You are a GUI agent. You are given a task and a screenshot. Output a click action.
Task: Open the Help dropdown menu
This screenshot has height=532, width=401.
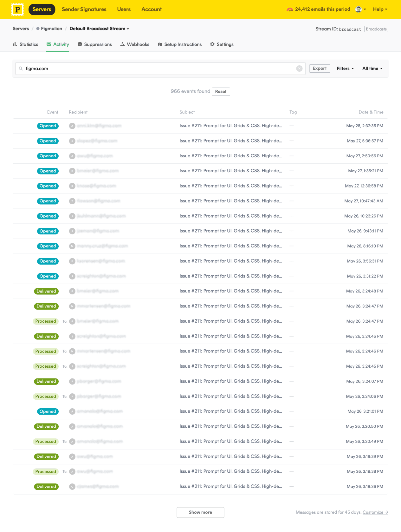click(x=380, y=9)
